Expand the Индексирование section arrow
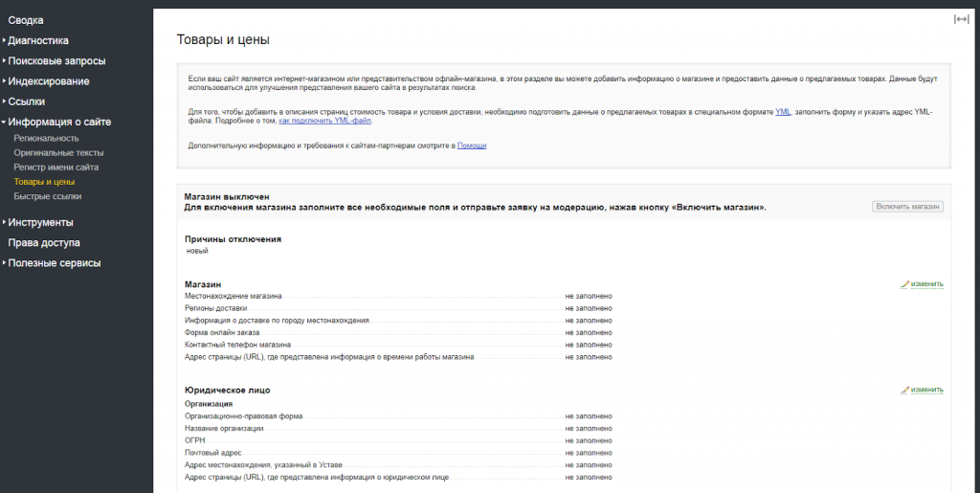This screenshot has height=493, width=980. pos(4,81)
